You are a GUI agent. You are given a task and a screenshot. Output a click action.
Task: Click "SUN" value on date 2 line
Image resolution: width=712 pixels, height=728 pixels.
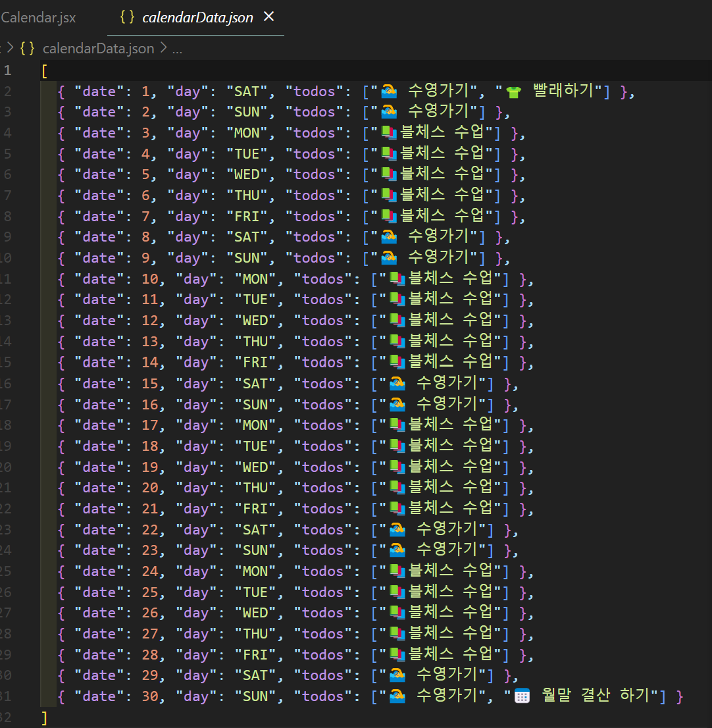pyautogui.click(x=247, y=113)
